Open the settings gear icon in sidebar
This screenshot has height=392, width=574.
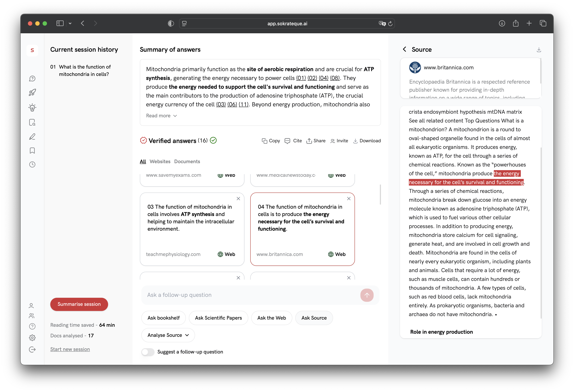pyautogui.click(x=32, y=338)
